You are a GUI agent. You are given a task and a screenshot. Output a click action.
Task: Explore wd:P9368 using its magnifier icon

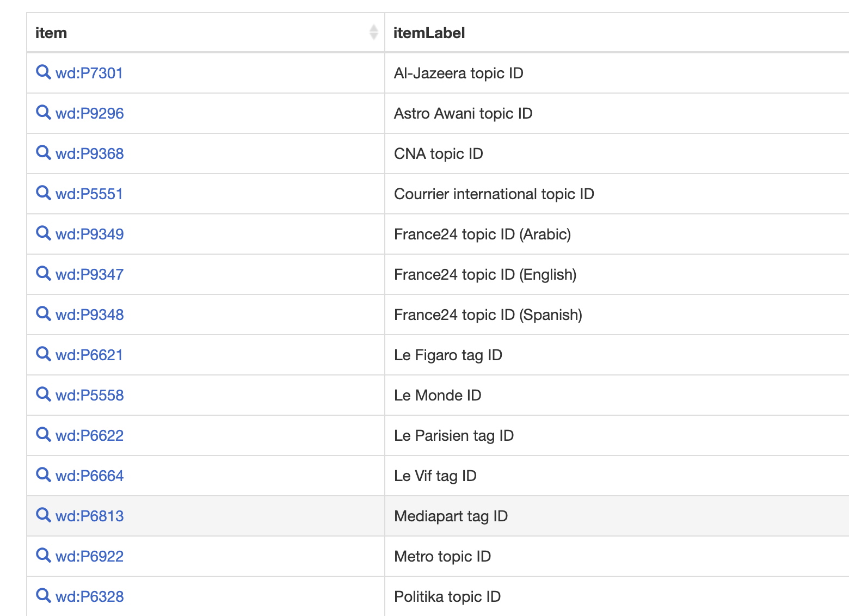point(43,152)
